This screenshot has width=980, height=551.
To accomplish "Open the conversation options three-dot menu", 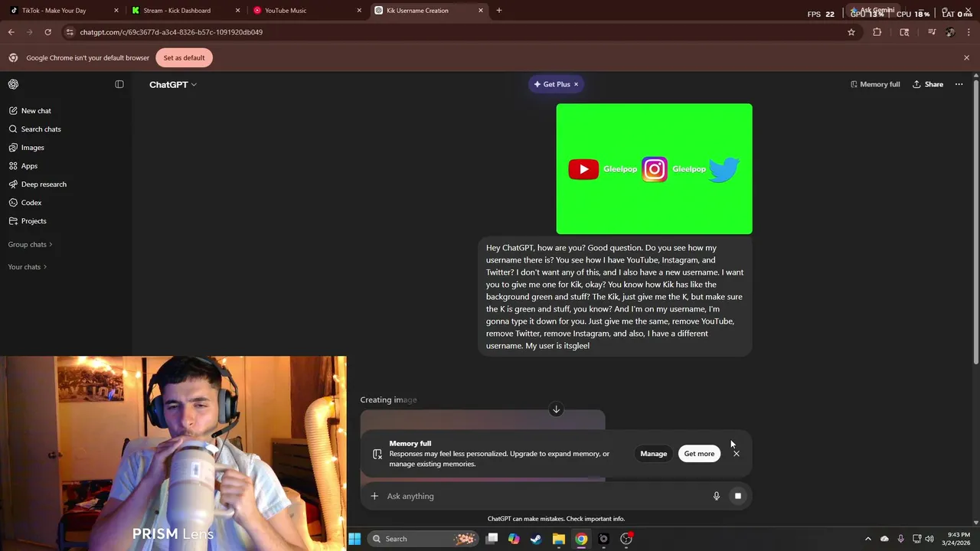I will click(x=959, y=84).
